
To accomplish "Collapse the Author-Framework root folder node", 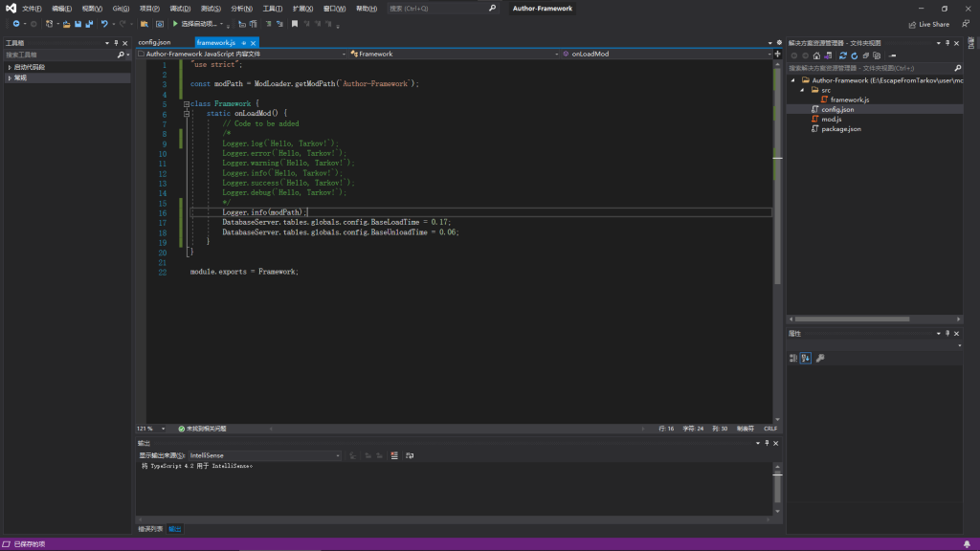I will pos(793,80).
